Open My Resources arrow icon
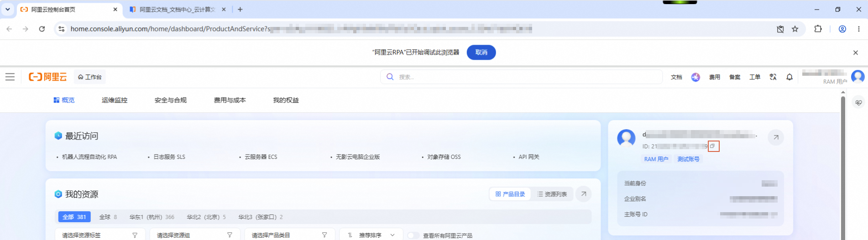The width and height of the screenshot is (868, 240). [x=584, y=194]
